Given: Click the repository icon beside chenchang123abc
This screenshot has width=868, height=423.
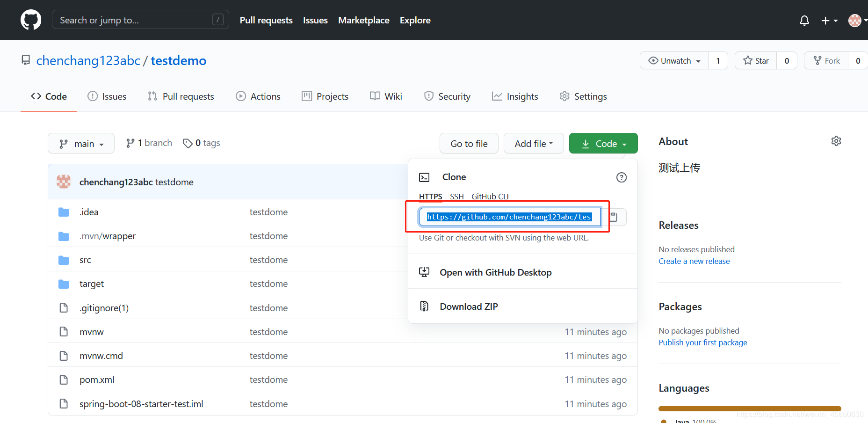Looking at the screenshot, I should 26,60.
